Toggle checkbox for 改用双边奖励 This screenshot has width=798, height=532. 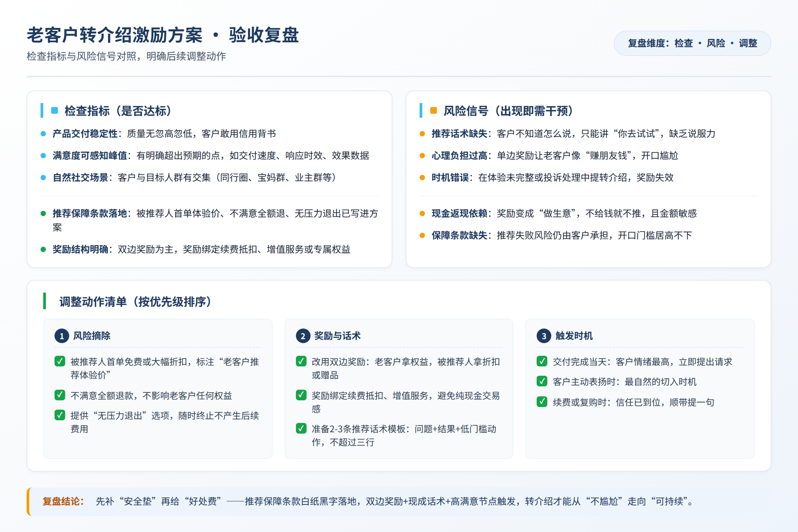click(301, 361)
